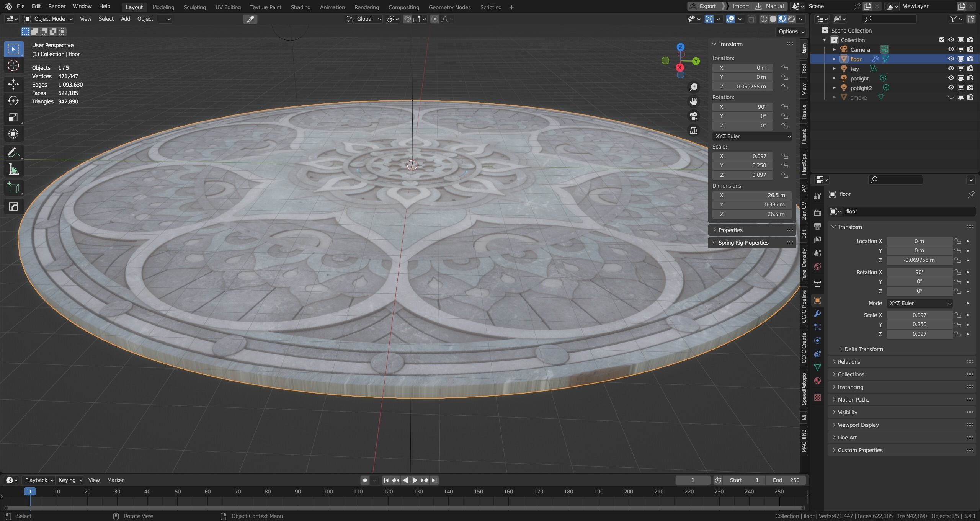Viewport: 980px width, 521px height.
Task: Open the Render menu
Action: coord(57,6)
